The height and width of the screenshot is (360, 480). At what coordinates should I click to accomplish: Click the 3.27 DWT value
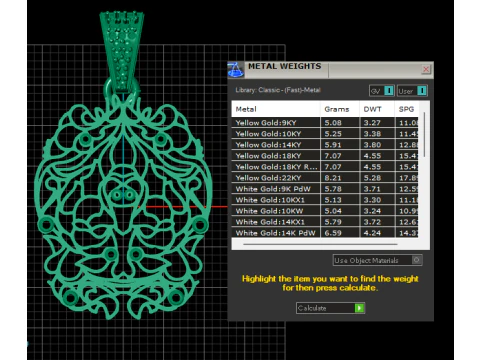[x=372, y=123]
